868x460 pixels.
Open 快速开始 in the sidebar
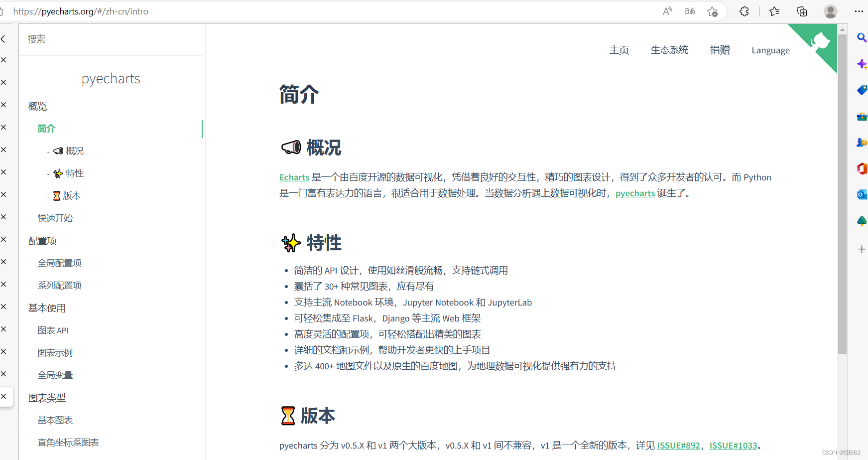pos(55,218)
